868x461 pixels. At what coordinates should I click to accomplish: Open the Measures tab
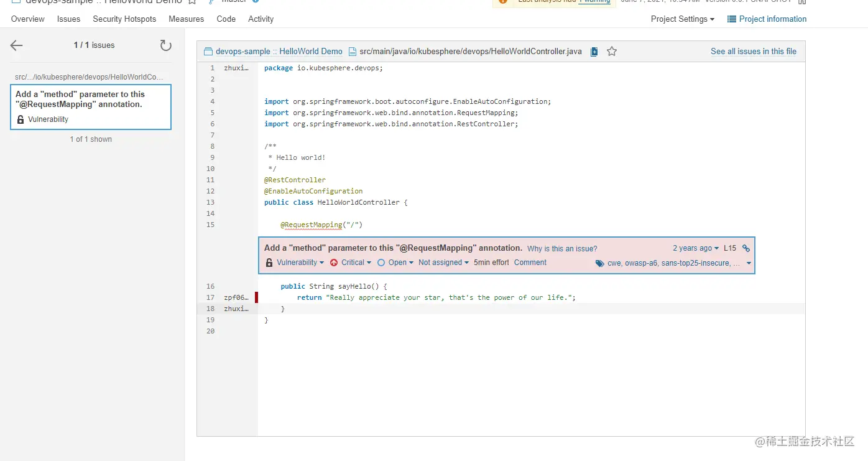pos(187,19)
